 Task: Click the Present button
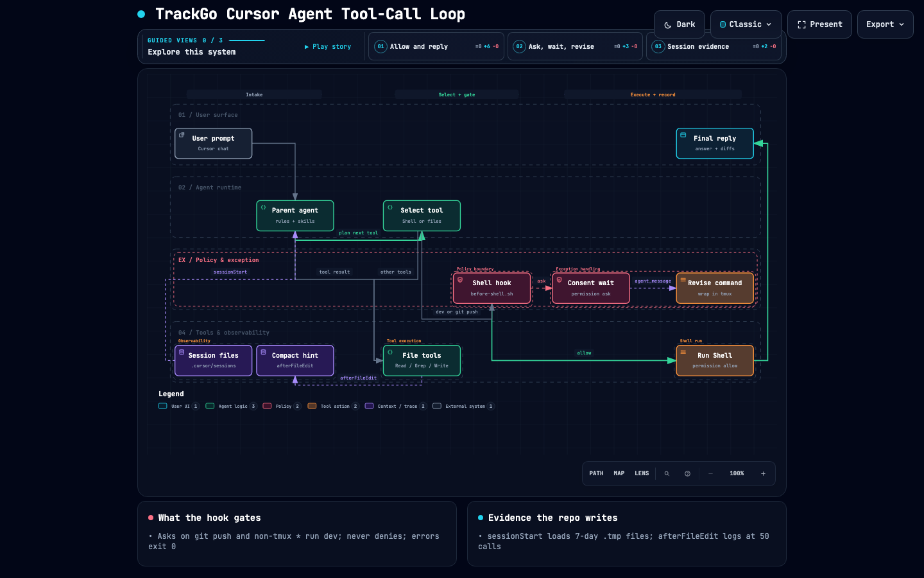click(819, 24)
